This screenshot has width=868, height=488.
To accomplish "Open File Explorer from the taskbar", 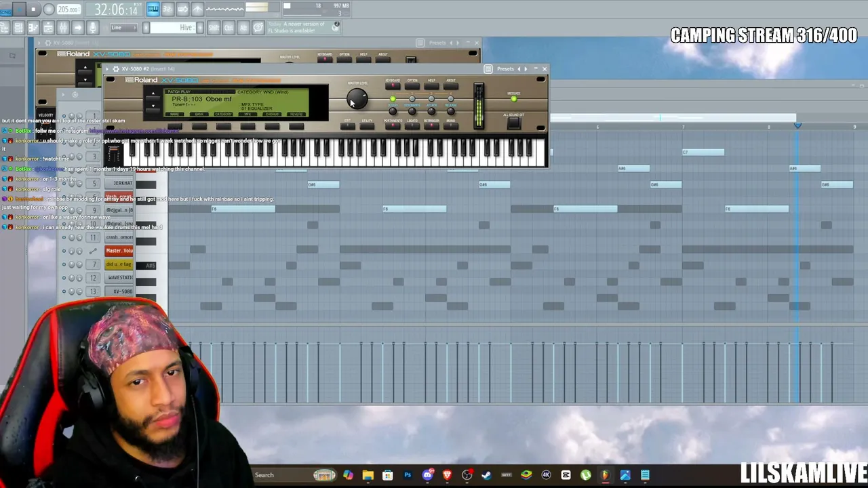I will 368,475.
